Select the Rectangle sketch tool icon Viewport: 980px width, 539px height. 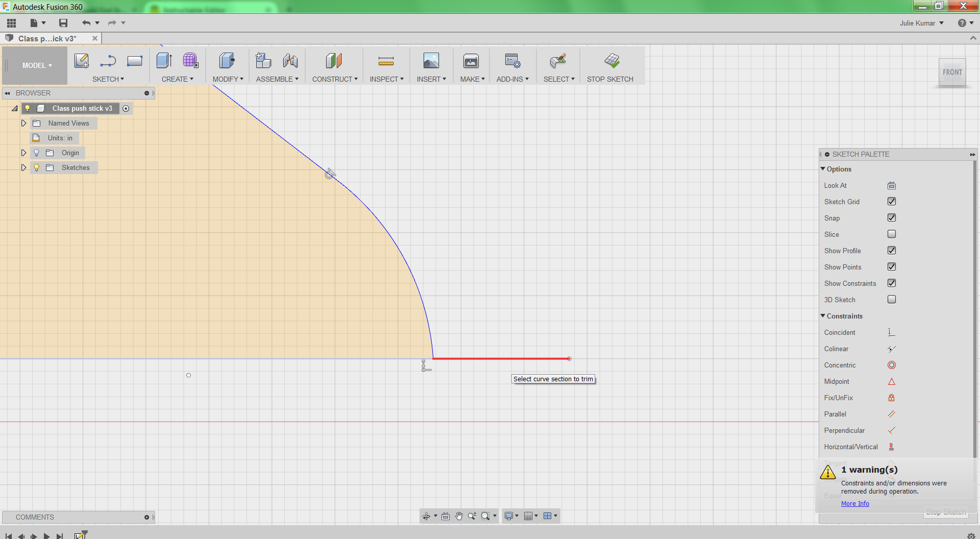[x=135, y=61]
